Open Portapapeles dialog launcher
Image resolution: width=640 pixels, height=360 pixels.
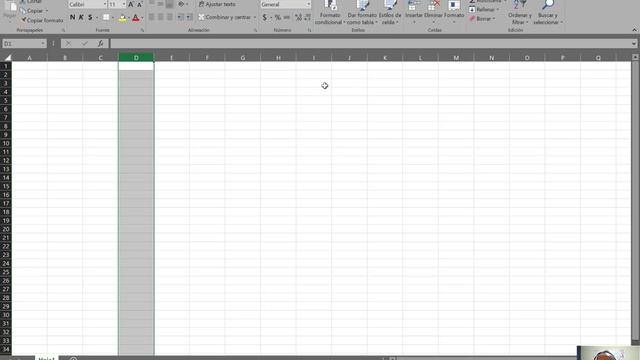pyautogui.click(x=63, y=30)
